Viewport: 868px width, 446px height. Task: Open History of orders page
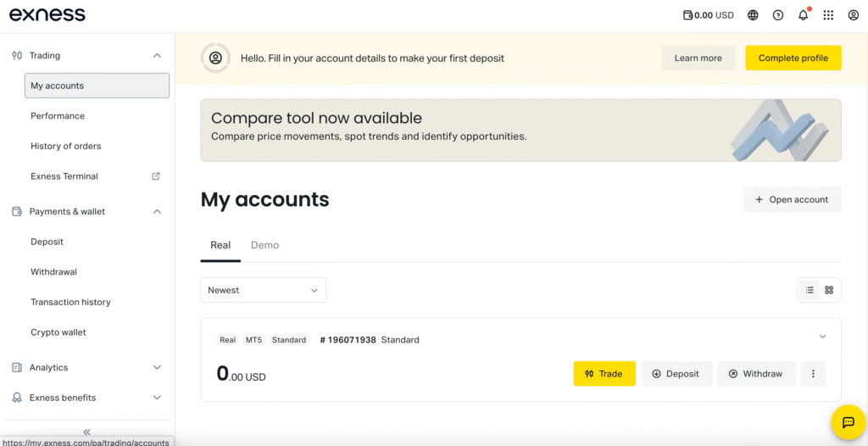click(66, 146)
